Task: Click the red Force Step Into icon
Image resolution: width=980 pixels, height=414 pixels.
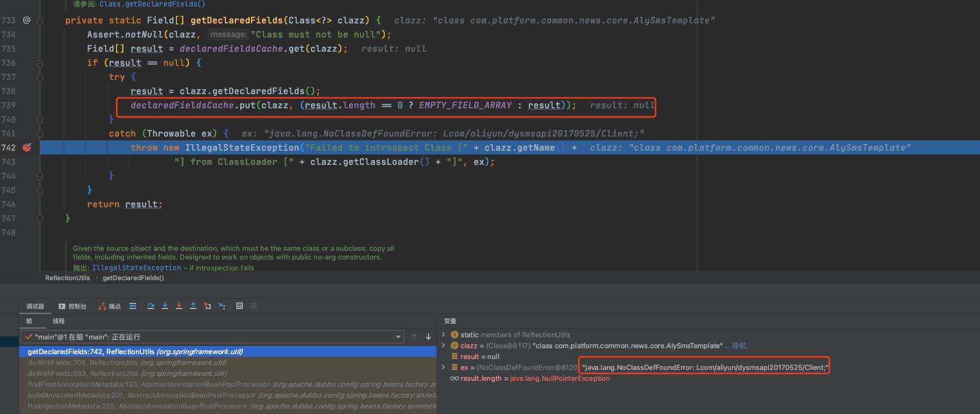Action: click(x=179, y=306)
